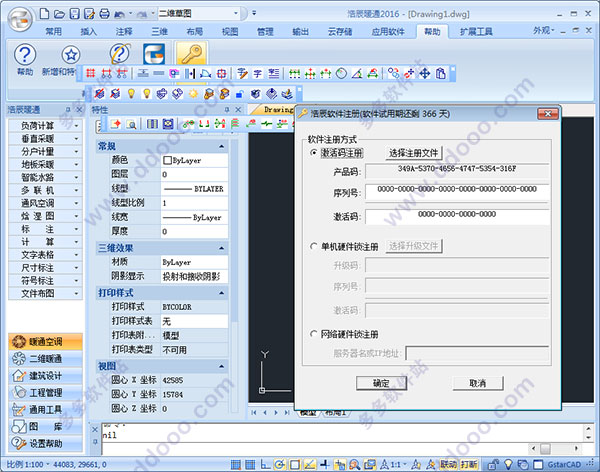Click the 选择注册文件 button
The height and width of the screenshot is (472, 600).
(414, 153)
